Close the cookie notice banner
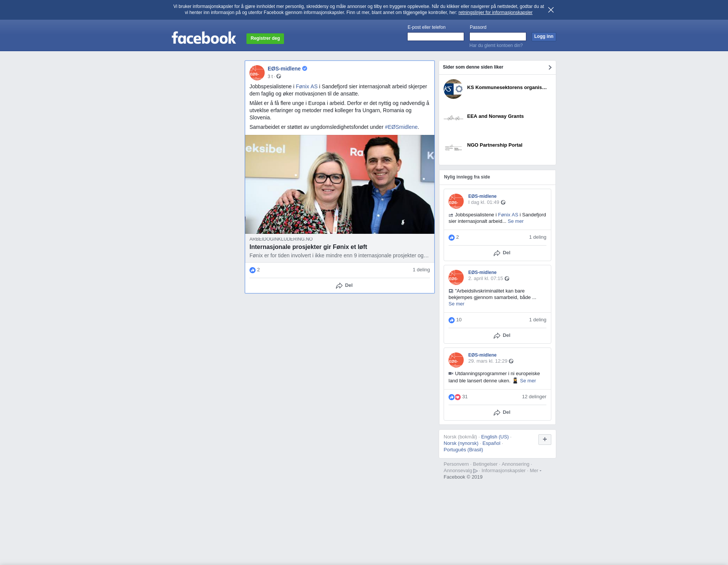This screenshot has width=728, height=565. pyautogui.click(x=551, y=10)
